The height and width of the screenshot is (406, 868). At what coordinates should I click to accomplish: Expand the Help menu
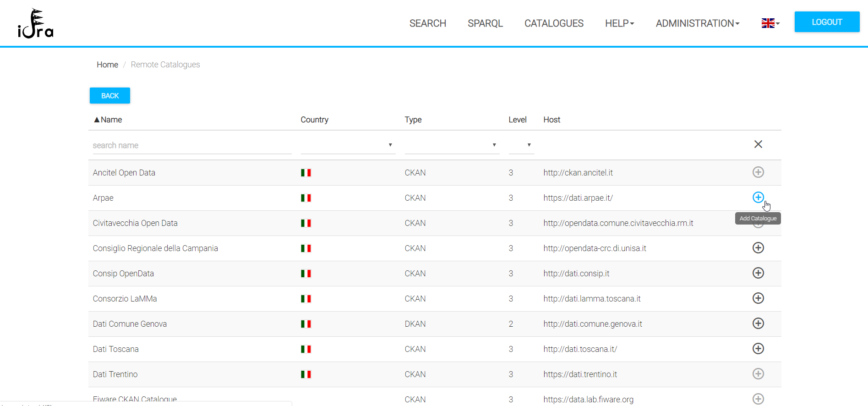[x=619, y=23]
